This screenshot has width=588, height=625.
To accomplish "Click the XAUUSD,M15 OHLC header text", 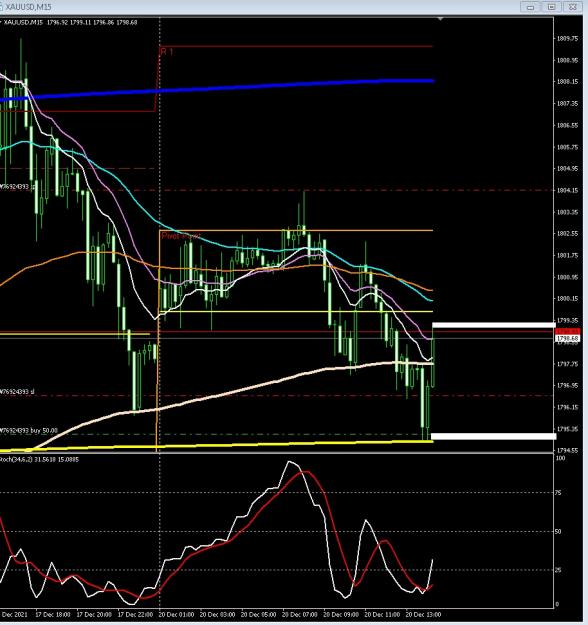I will pyautogui.click(x=70, y=22).
